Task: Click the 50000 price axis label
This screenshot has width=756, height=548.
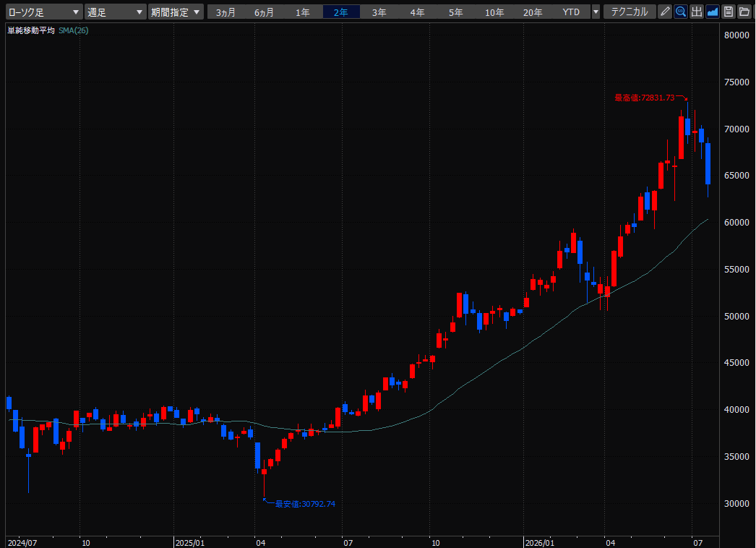Action: pos(736,316)
